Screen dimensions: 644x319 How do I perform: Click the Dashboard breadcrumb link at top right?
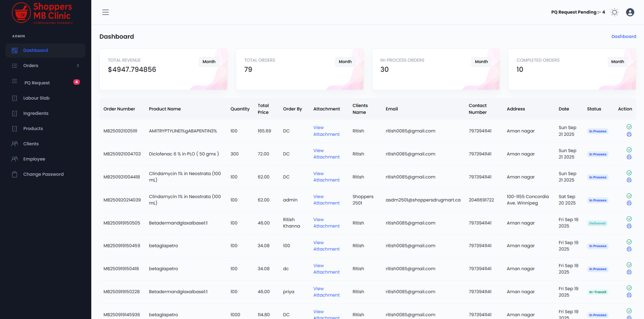click(x=623, y=37)
